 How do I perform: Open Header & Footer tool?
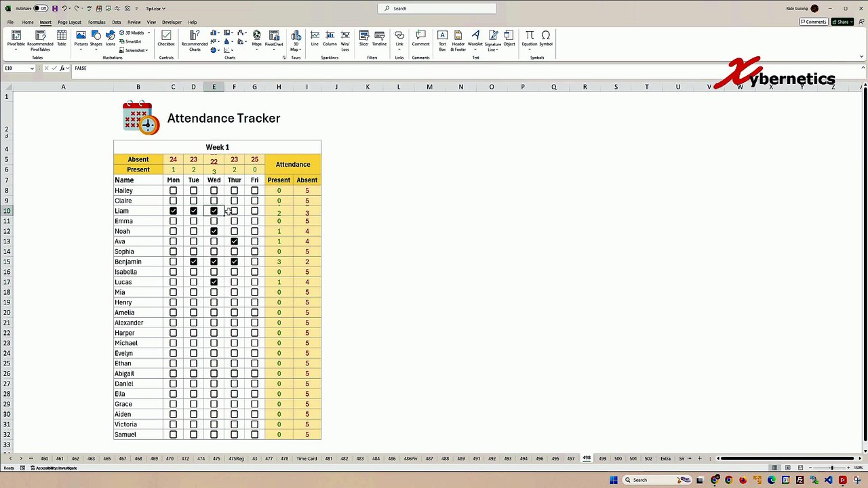tap(458, 40)
